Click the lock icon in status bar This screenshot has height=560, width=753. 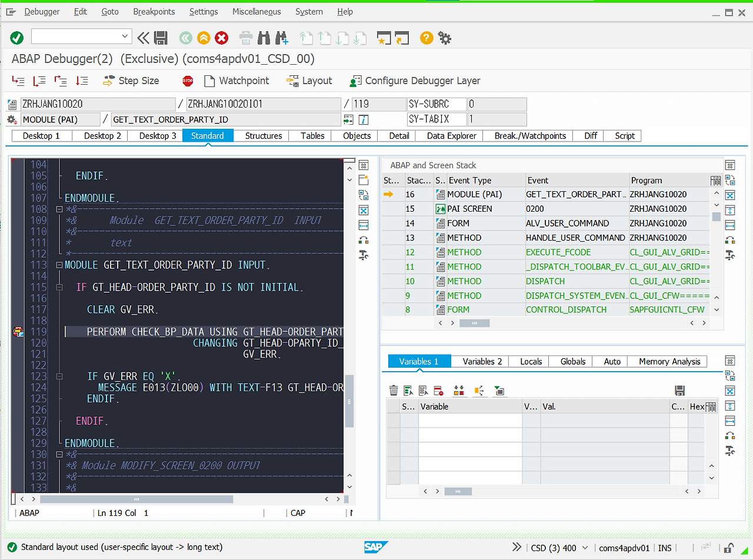coord(728,548)
